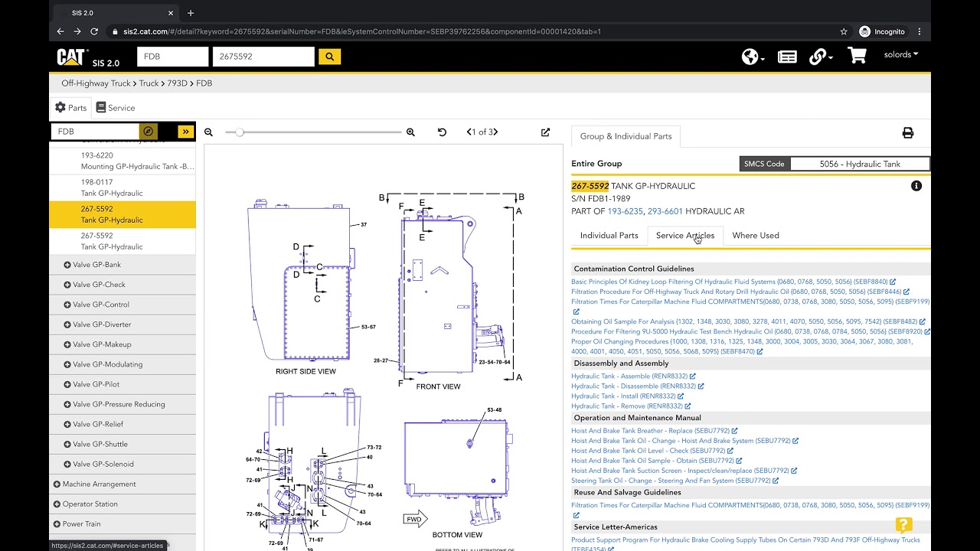Zoom out the diagram
Image resolution: width=980 pixels, height=551 pixels.
click(208, 132)
